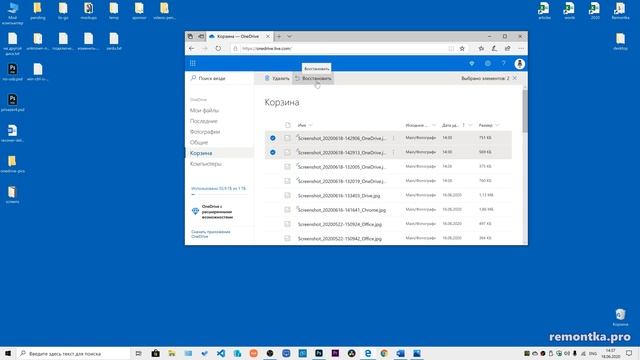The image size is (640, 360).
Task: Open Фотографии in sidebar
Action: [x=205, y=132]
